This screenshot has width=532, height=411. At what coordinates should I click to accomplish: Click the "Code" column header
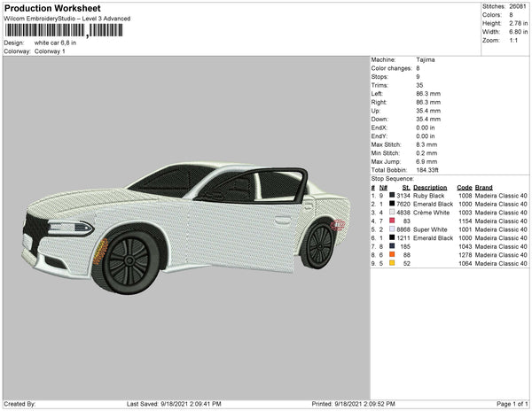465,188
